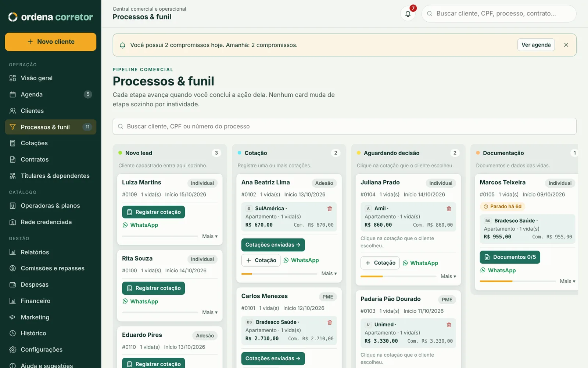Click Novo lead column header

point(139,153)
